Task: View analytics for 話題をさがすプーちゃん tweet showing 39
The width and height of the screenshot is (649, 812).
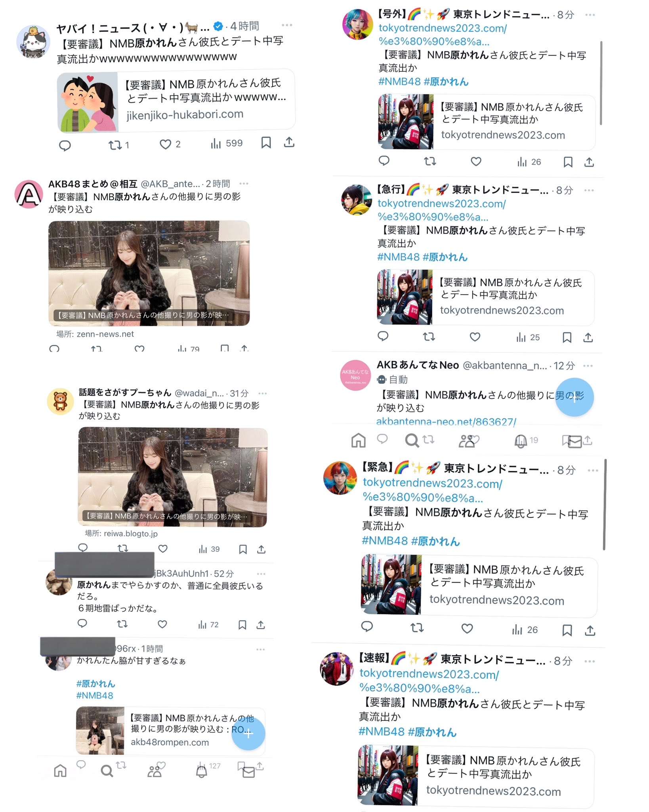Action: (x=209, y=549)
